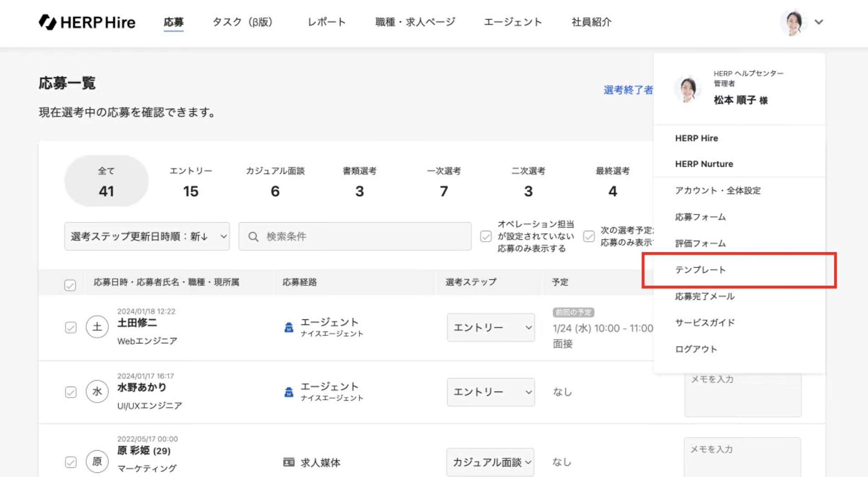Toggle the select-all checkbox in table header
Image resolution: width=868 pixels, height=477 pixels.
click(x=70, y=285)
